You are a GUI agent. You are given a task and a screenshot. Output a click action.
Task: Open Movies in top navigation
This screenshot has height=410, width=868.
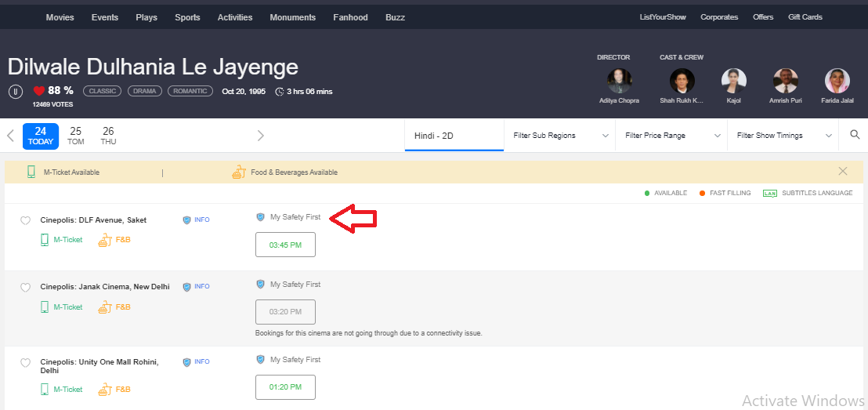pos(60,17)
